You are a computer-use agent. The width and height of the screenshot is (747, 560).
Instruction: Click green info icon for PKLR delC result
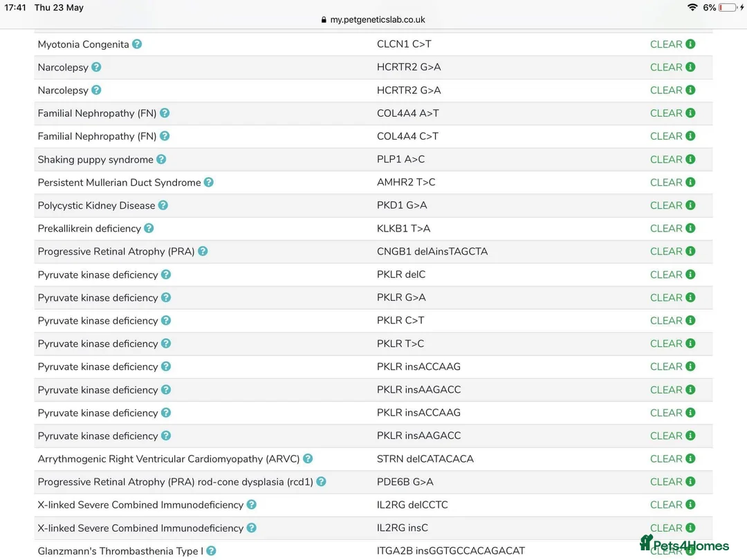(690, 274)
